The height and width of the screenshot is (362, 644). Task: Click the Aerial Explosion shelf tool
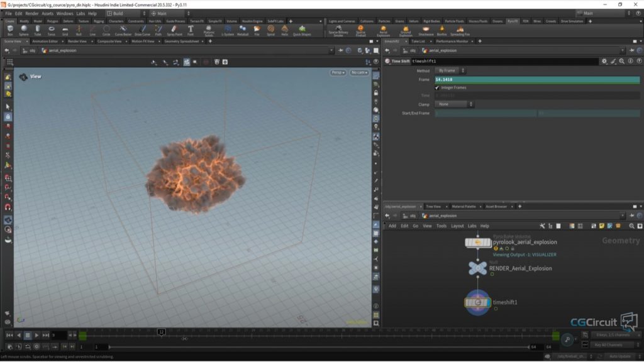[383, 31]
